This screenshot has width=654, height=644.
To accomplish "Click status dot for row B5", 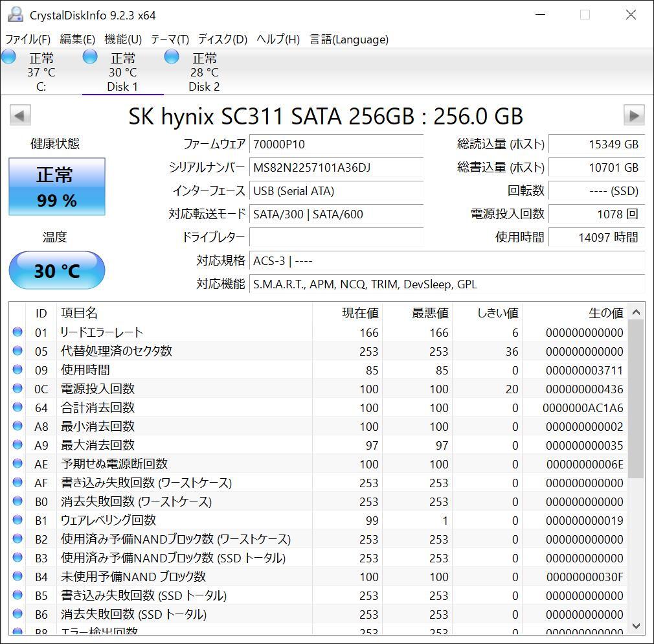I will [17, 595].
